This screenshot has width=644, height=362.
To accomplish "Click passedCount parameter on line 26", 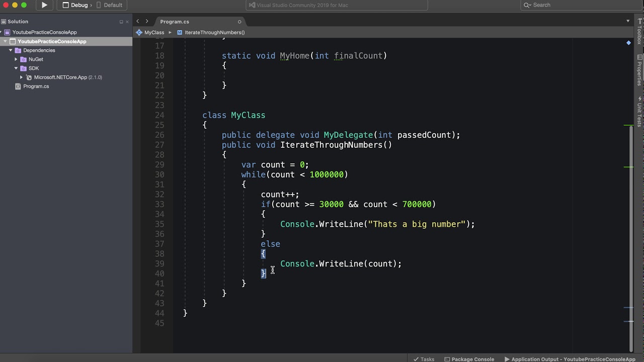I will [x=424, y=135].
